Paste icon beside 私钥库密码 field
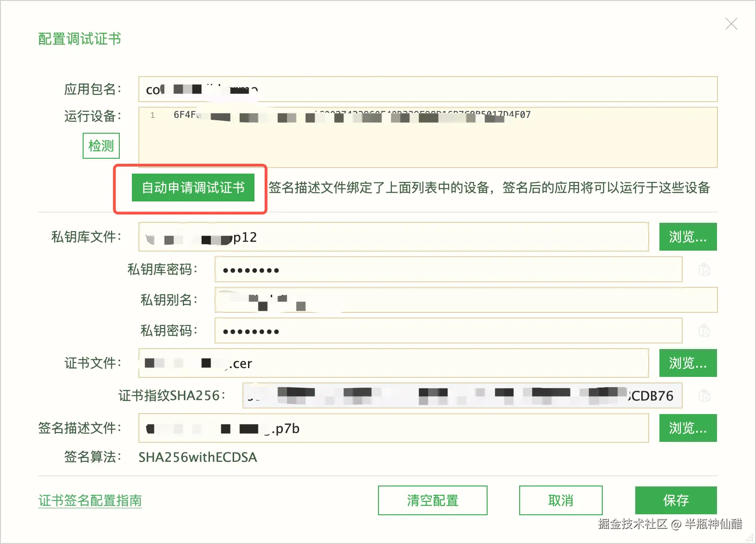The image size is (756, 544). click(704, 269)
